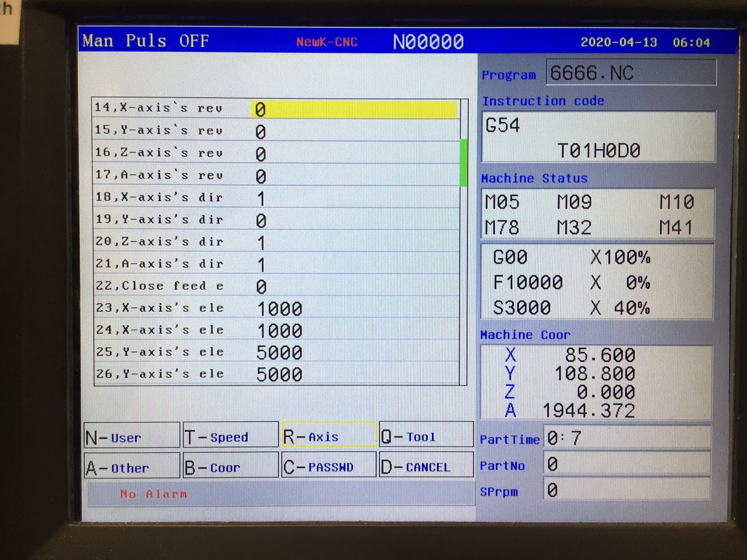This screenshot has width=747, height=560.
Task: Click the T01H0D0 tool code text
Action: 599,151
